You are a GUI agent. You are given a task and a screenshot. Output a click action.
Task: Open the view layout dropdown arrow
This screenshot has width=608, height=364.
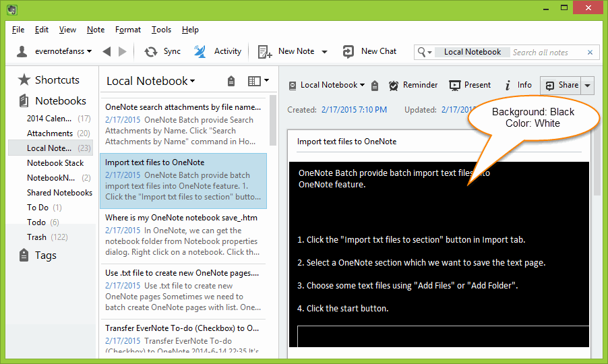point(266,81)
